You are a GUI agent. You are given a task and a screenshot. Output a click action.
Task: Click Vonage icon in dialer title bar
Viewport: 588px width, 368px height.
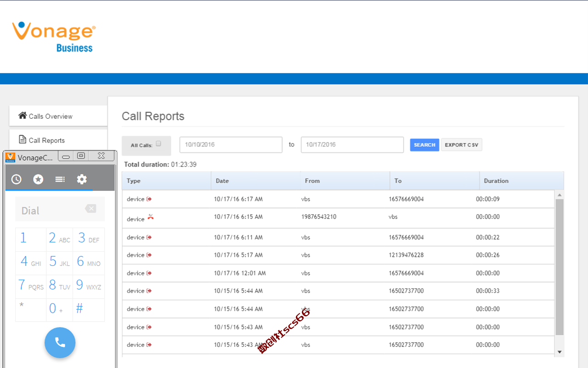pyautogui.click(x=11, y=157)
